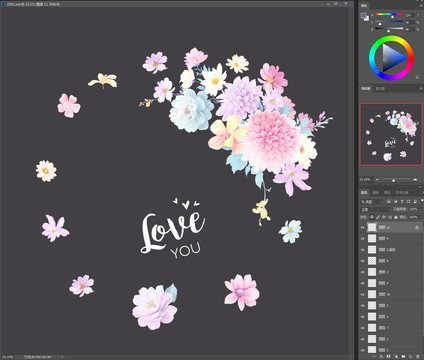Hide the topmost layer via its eye icon
The image size is (424, 360).
tap(363, 228)
